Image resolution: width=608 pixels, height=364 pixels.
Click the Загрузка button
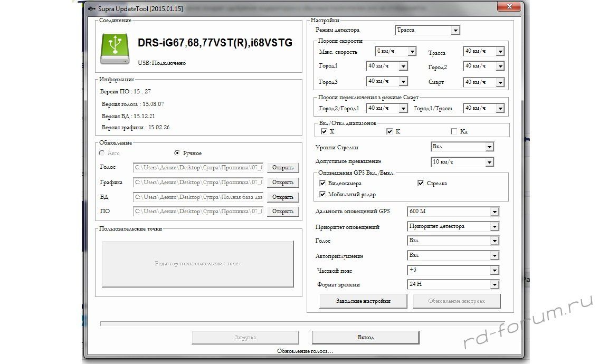[x=245, y=337]
